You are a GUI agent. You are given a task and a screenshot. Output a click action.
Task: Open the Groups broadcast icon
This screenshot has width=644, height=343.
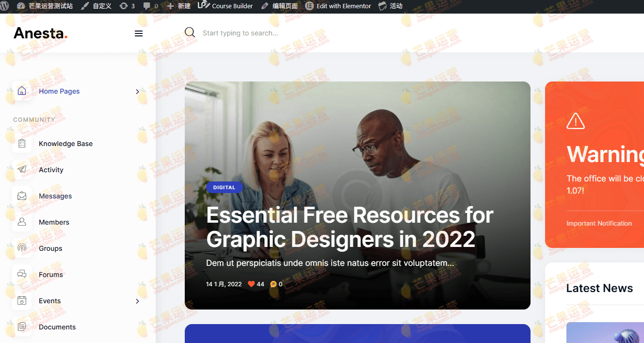22,248
